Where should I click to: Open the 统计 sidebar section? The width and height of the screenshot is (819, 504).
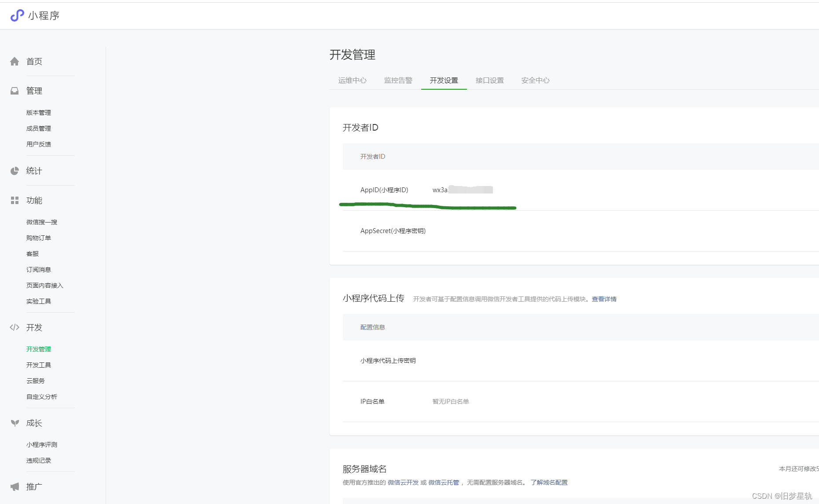[x=34, y=171]
